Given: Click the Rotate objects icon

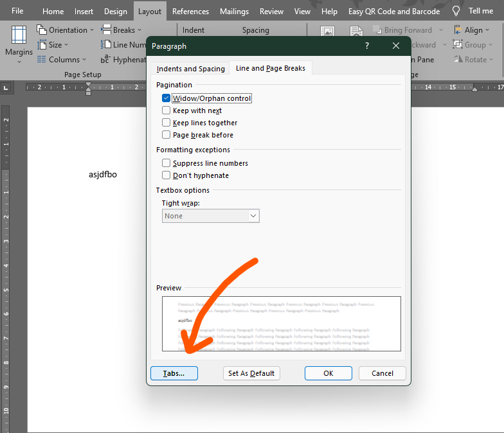Looking at the screenshot, I should (x=458, y=59).
